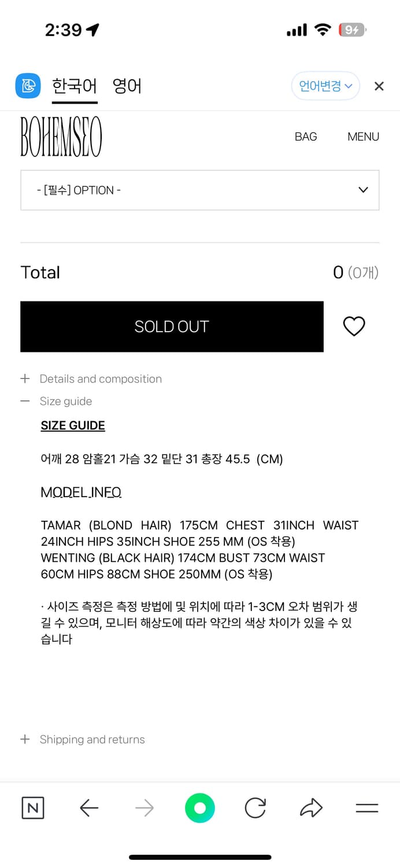Open the [필수] OPTION selector

click(x=199, y=190)
